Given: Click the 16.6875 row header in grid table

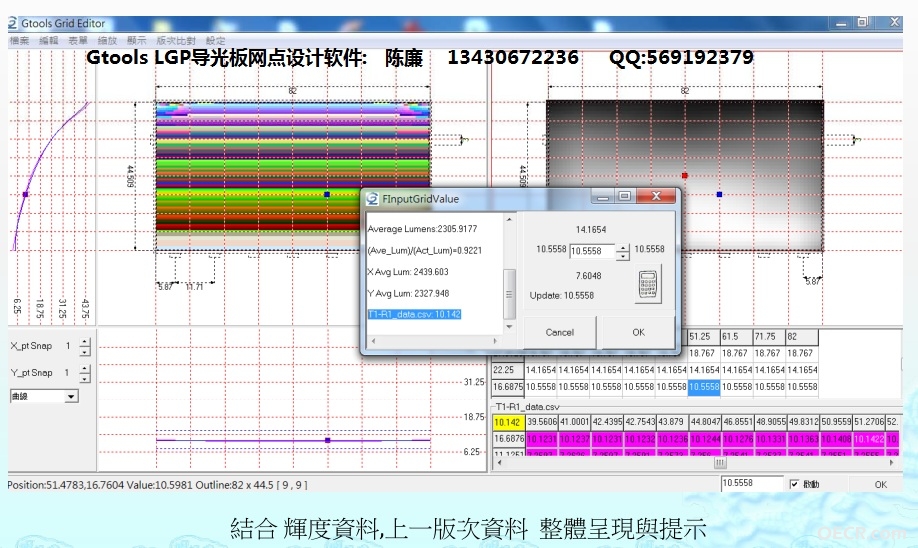Looking at the screenshot, I should (x=508, y=387).
